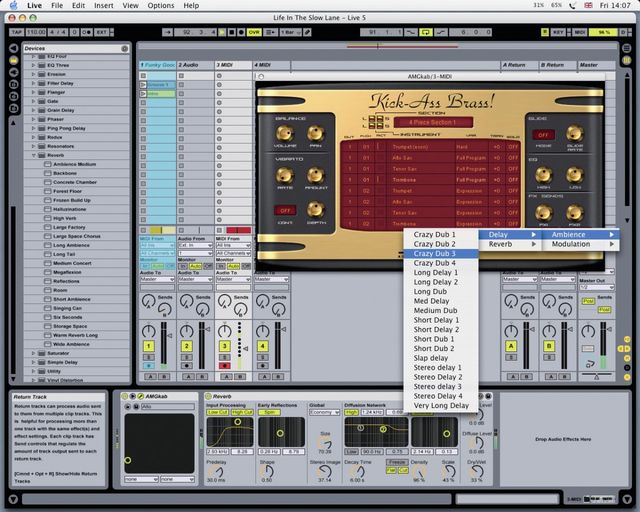640x512 pixels.
Task: Select the Plug-in Device Browser icon
Action: 13,72
